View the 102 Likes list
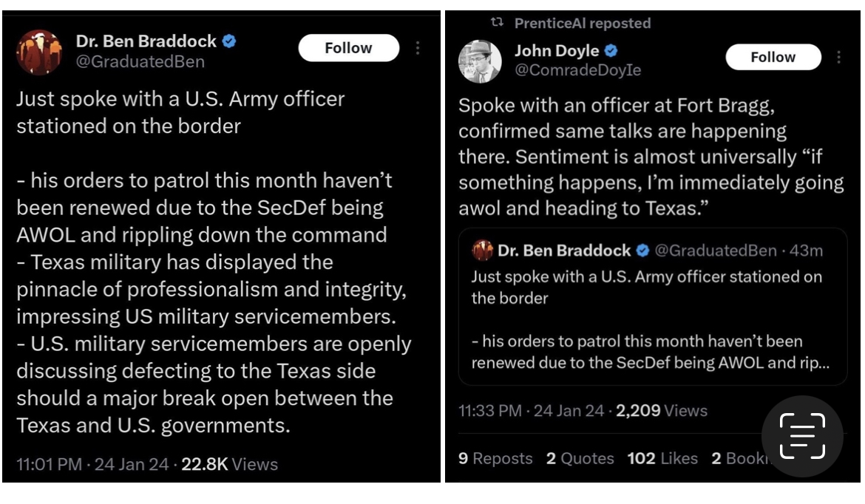The width and height of the screenshot is (865, 504). pos(662,459)
